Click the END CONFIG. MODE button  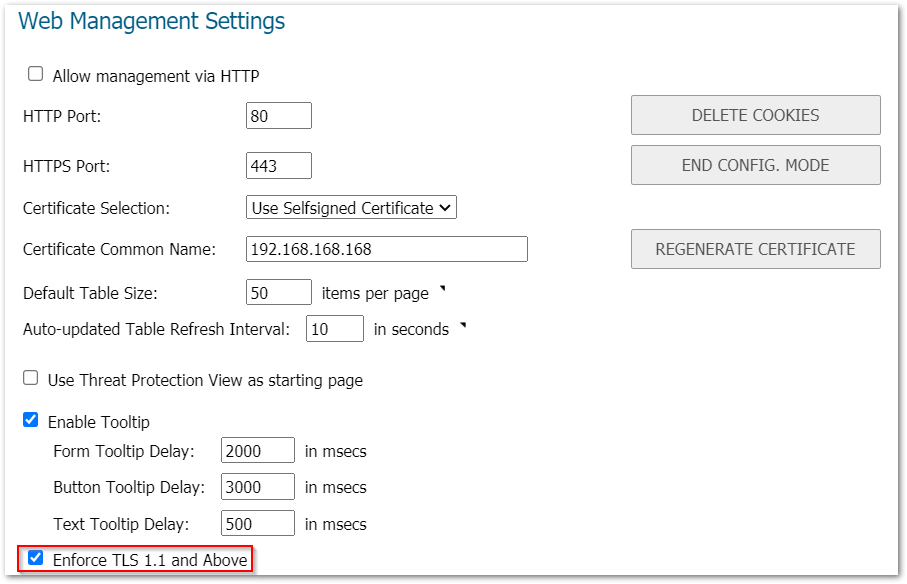point(755,165)
